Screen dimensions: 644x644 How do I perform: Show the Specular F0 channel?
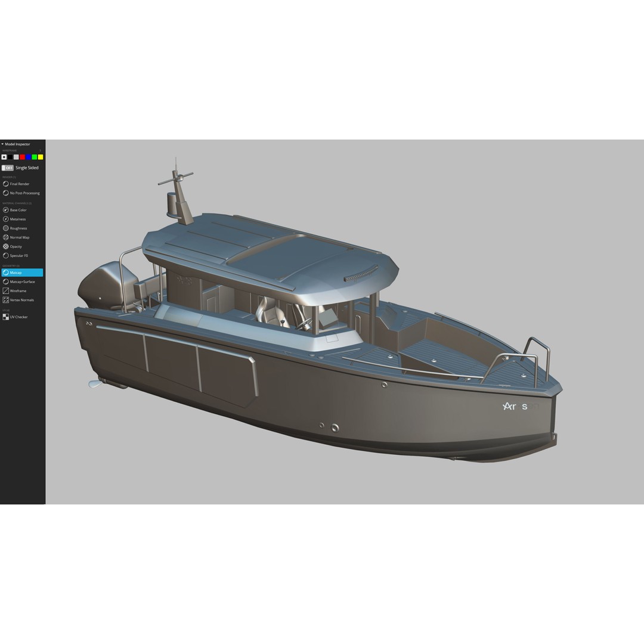16,255
